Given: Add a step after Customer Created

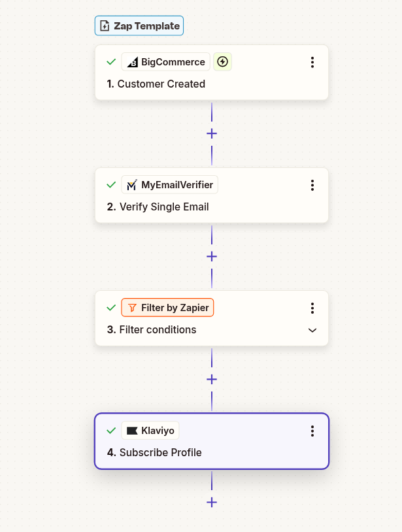Looking at the screenshot, I should [212, 133].
